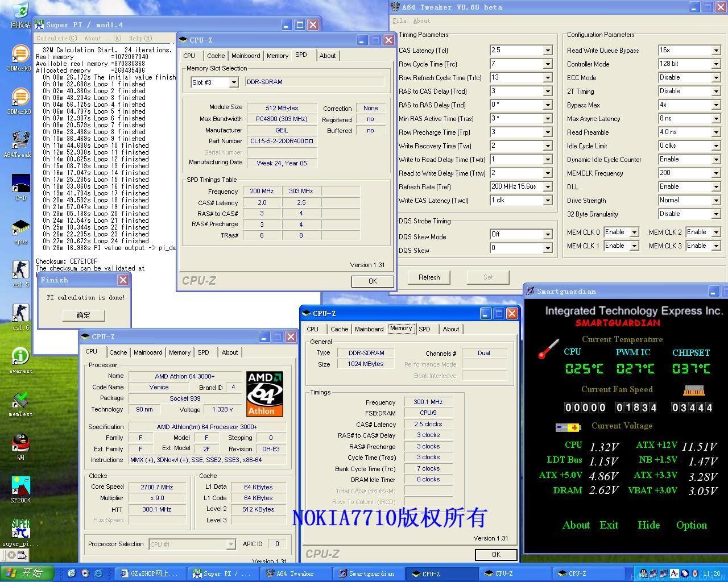Launch the A64Tweak desktop shortcut
The height and width of the screenshot is (582, 728).
[20, 145]
